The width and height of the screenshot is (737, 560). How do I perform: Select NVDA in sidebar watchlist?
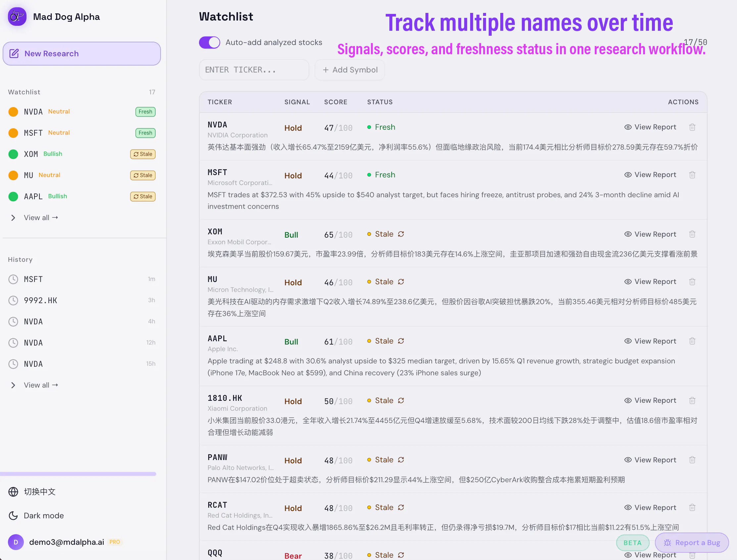(x=82, y=112)
